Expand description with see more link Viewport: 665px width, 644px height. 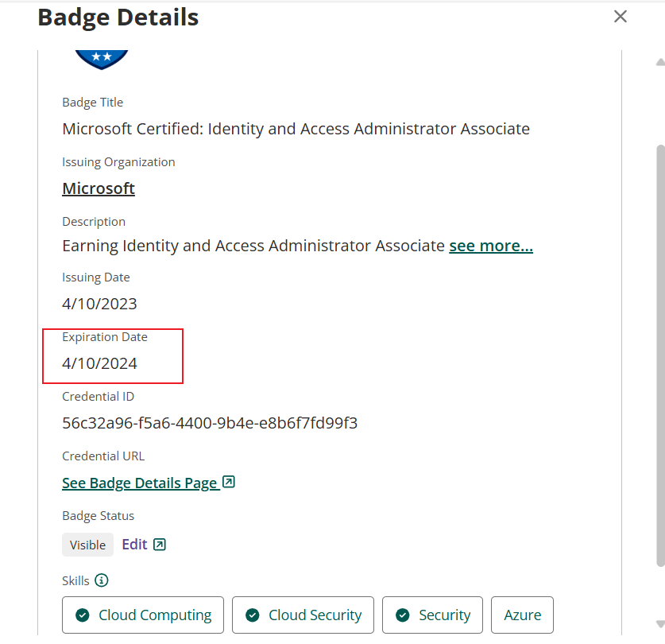[491, 246]
